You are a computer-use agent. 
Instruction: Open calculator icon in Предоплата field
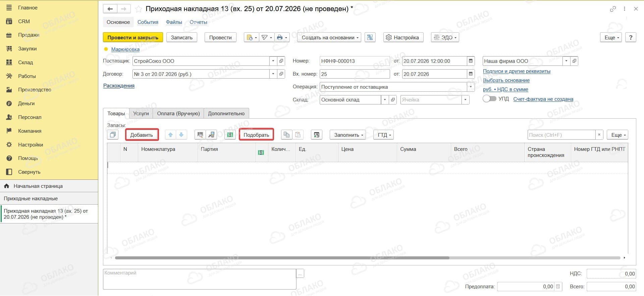[x=558, y=287]
